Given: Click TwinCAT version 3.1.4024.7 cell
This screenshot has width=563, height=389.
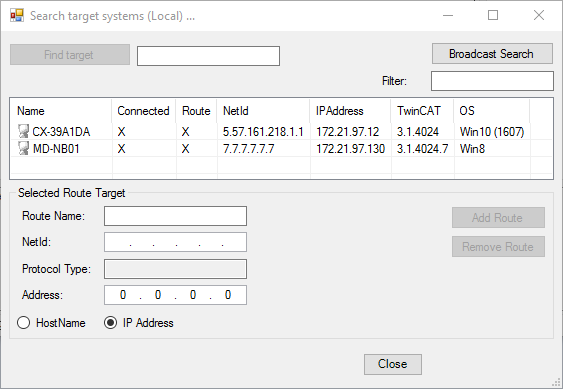Looking at the screenshot, I should pos(422,149).
